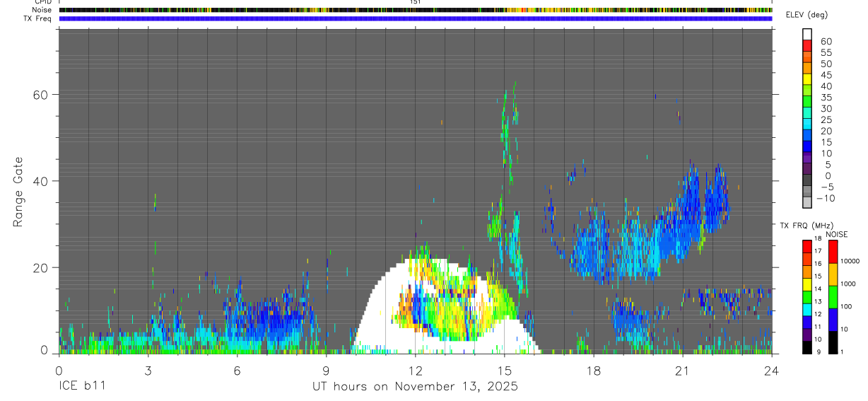Click 'UT hours on November 13, 2025' label
The image size is (868, 401).
pos(416,386)
